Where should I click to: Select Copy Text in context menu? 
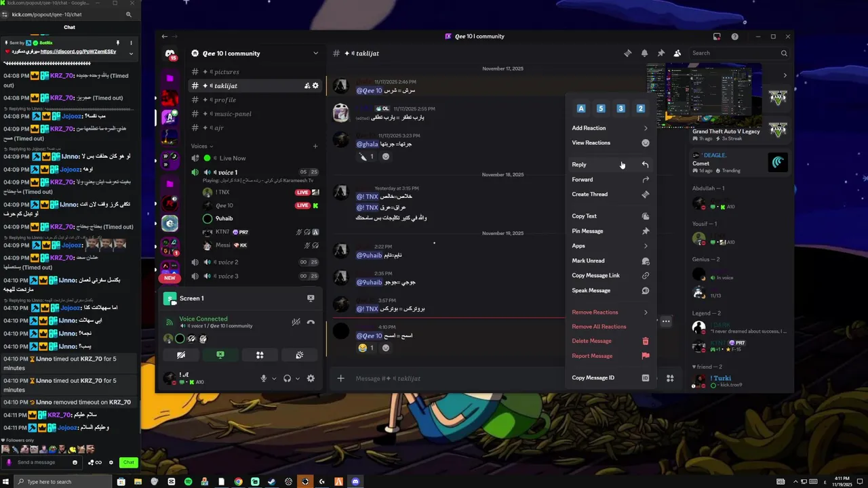610,216
